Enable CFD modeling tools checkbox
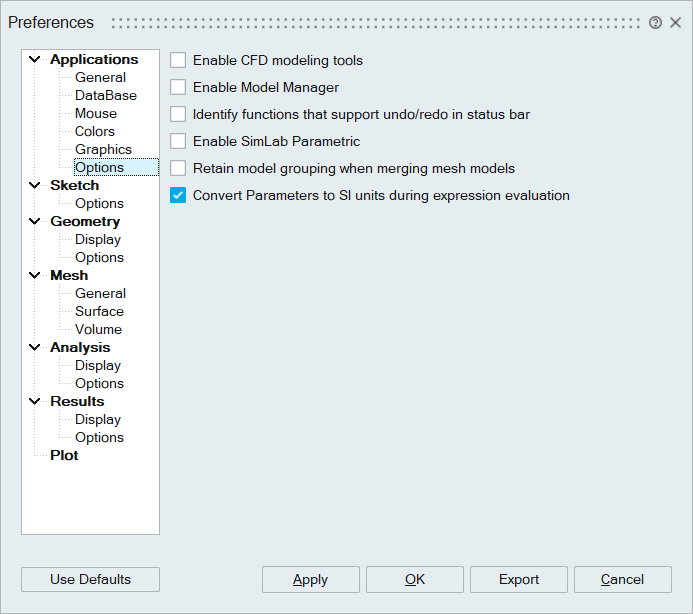The width and height of the screenshot is (693, 614). [178, 60]
